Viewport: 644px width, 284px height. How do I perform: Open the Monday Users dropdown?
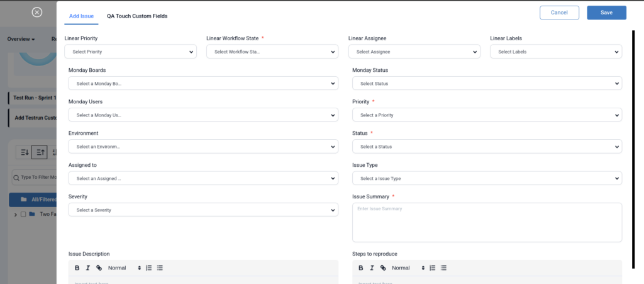203,115
